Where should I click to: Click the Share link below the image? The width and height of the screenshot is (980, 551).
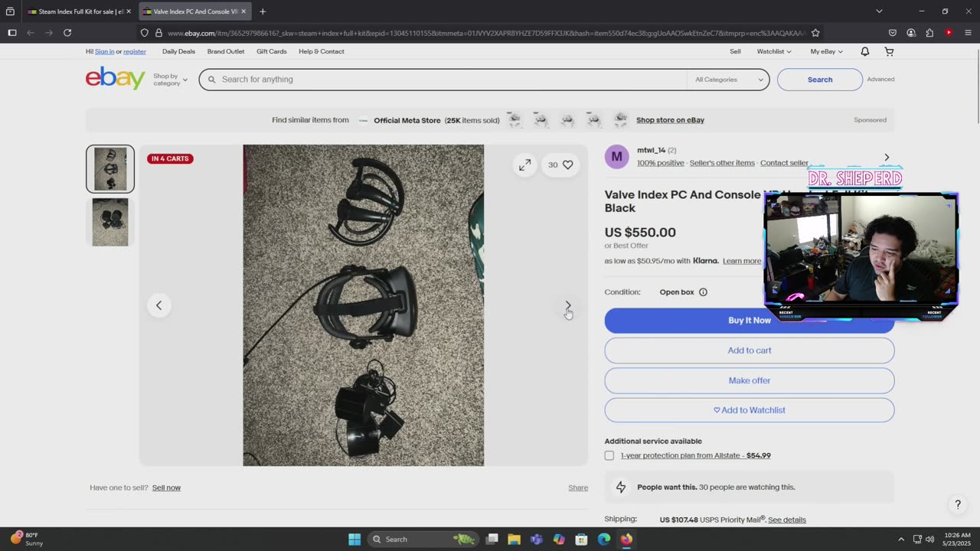point(578,487)
